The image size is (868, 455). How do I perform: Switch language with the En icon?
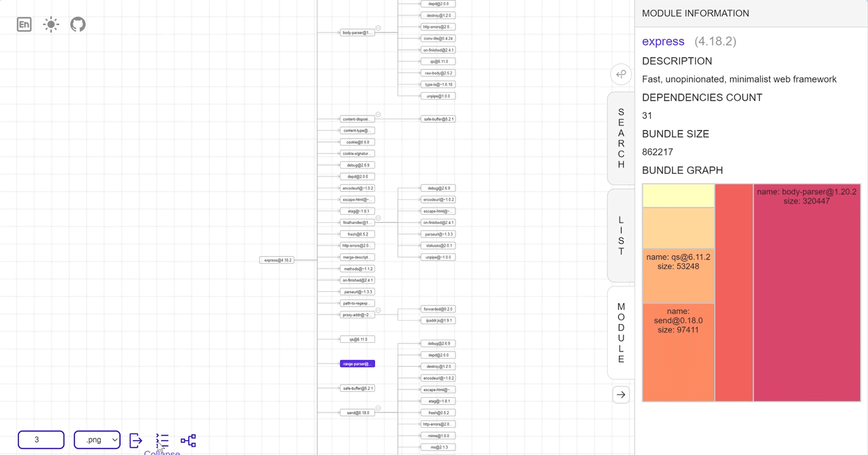(24, 25)
